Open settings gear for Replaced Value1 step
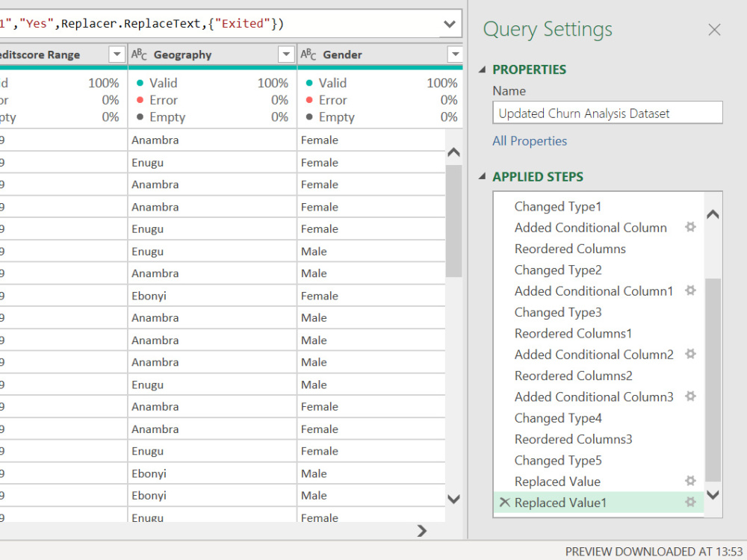The height and width of the screenshot is (560, 747). (x=690, y=502)
